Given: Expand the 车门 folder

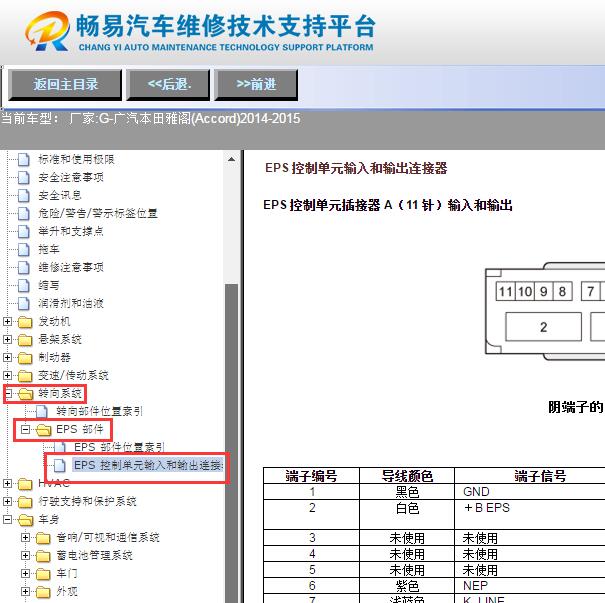Looking at the screenshot, I should (25, 573).
